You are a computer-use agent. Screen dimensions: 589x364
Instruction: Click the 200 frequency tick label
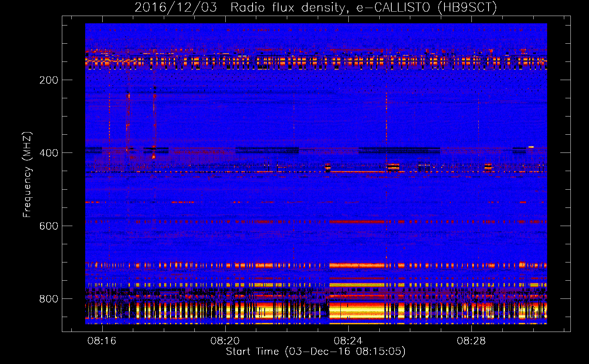(49, 80)
